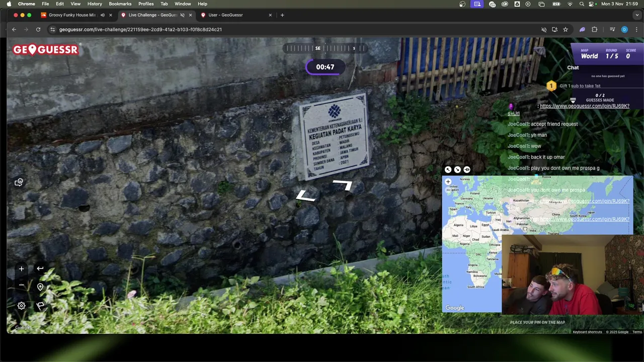Click the muted site sound icon

click(x=544, y=30)
